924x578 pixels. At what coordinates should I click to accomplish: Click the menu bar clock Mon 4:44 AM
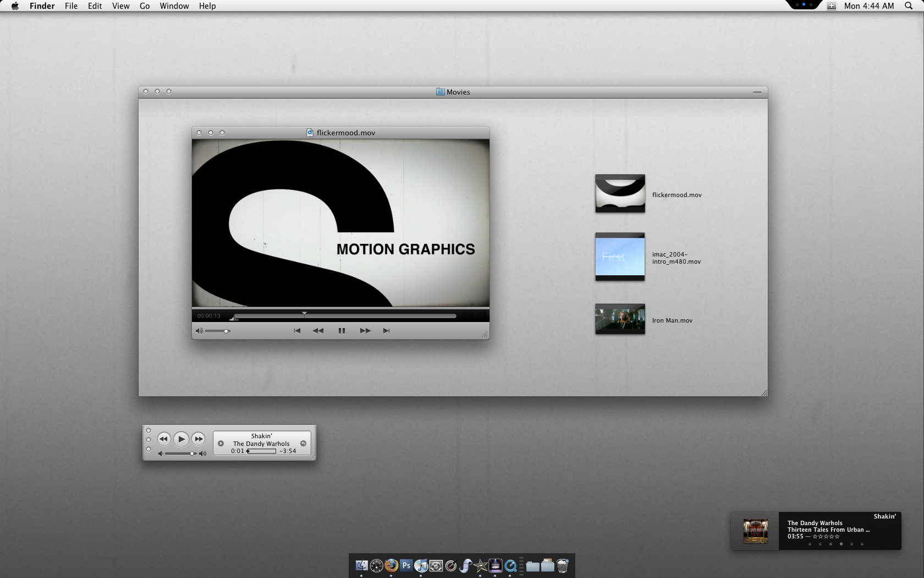869,6
